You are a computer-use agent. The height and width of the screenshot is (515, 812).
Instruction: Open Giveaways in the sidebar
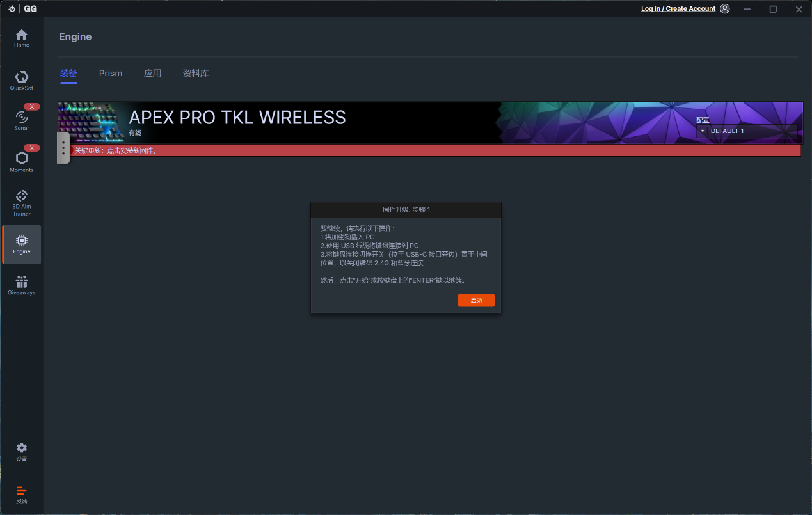tap(22, 285)
